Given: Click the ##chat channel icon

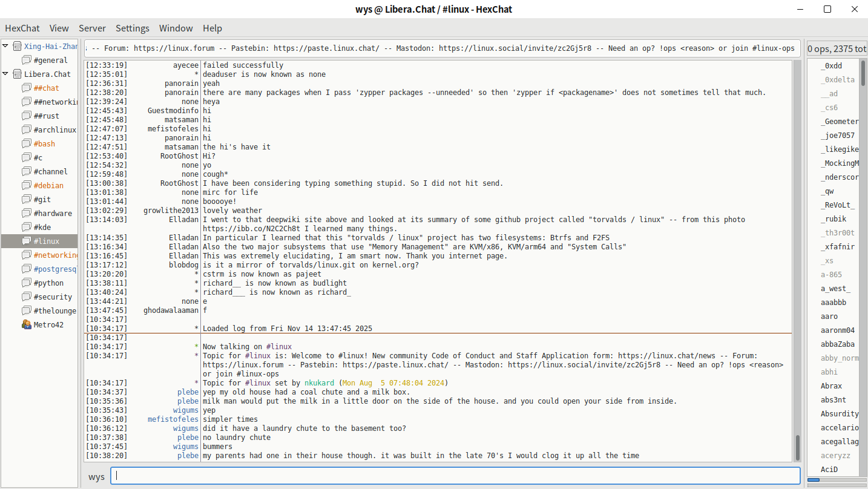Looking at the screenshot, I should (x=26, y=88).
